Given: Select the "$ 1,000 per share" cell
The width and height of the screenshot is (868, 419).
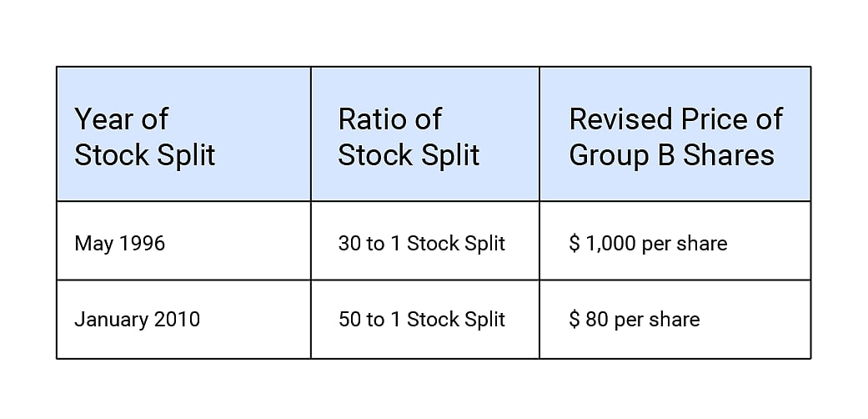Looking at the screenshot, I should tap(675, 243).
